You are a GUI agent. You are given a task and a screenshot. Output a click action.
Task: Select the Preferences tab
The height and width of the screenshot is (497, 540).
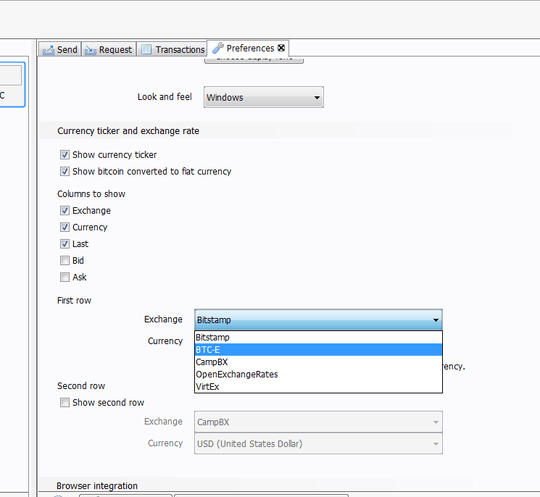coord(248,48)
